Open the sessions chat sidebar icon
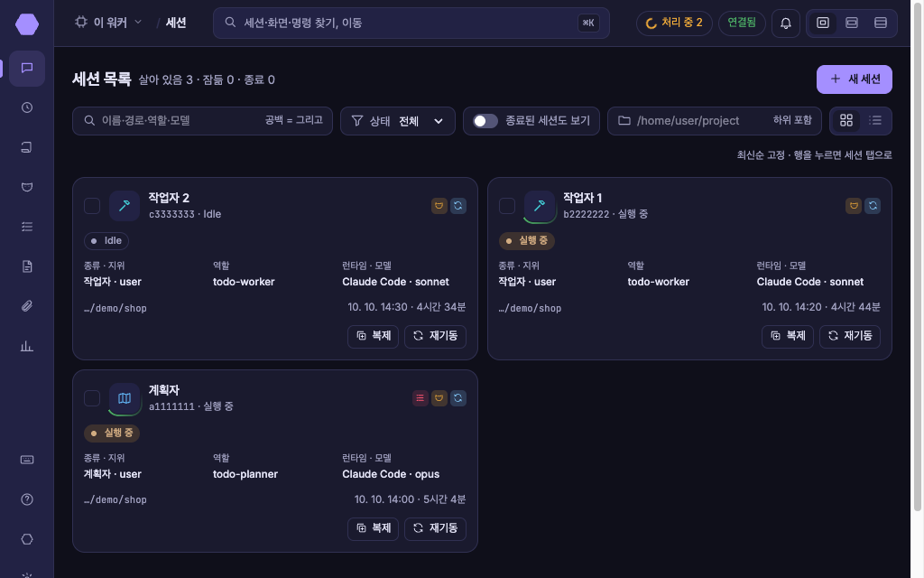Viewport: 924px width, 578px height. tap(27, 69)
